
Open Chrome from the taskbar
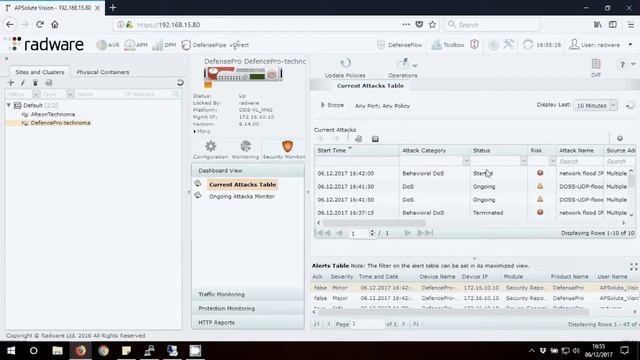103,351
